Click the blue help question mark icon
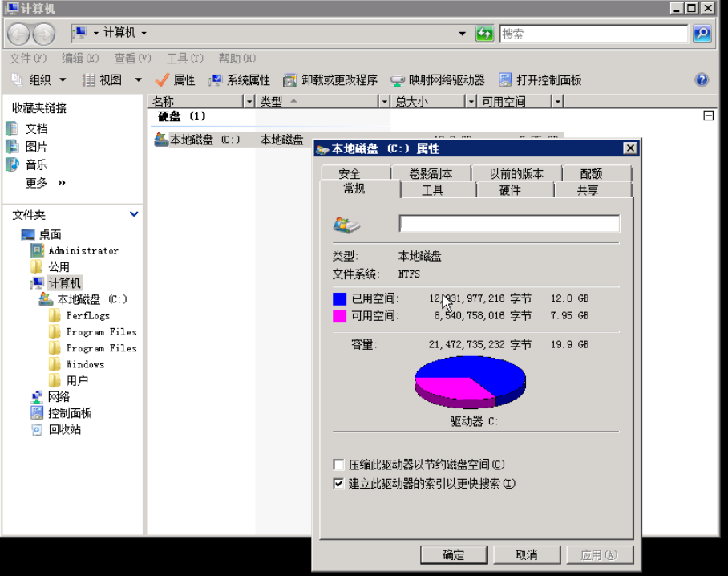728x576 pixels. click(x=702, y=80)
